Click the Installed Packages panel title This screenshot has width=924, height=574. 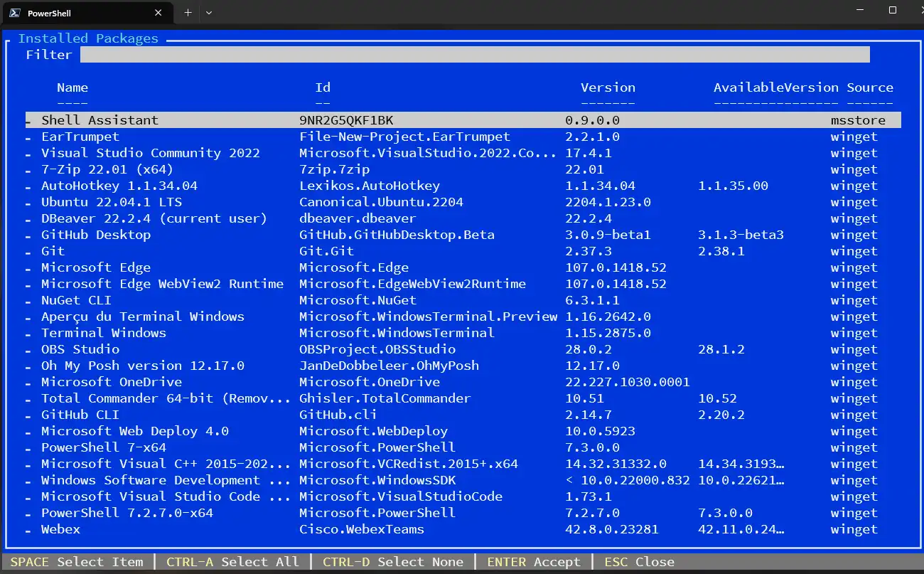(x=88, y=38)
